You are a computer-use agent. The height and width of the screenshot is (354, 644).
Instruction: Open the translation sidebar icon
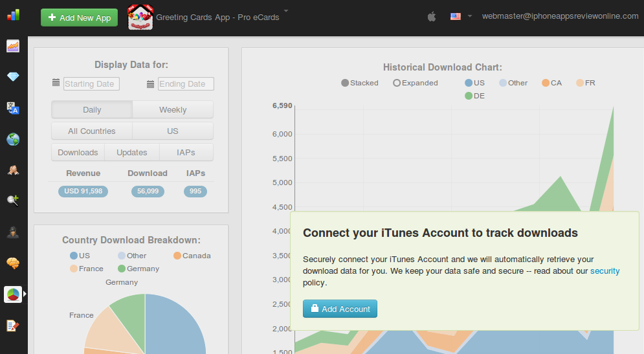coord(13,108)
